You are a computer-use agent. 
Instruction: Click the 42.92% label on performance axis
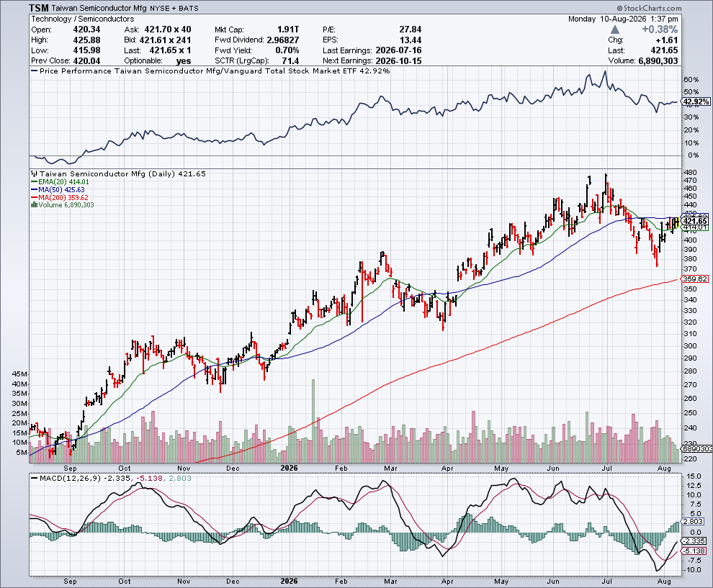tap(696, 101)
